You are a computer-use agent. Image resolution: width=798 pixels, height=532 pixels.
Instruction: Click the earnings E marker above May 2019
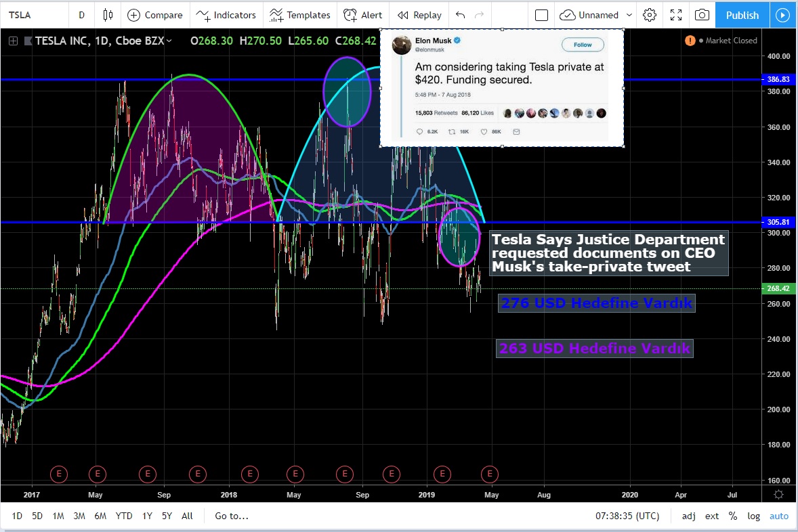[490, 474]
